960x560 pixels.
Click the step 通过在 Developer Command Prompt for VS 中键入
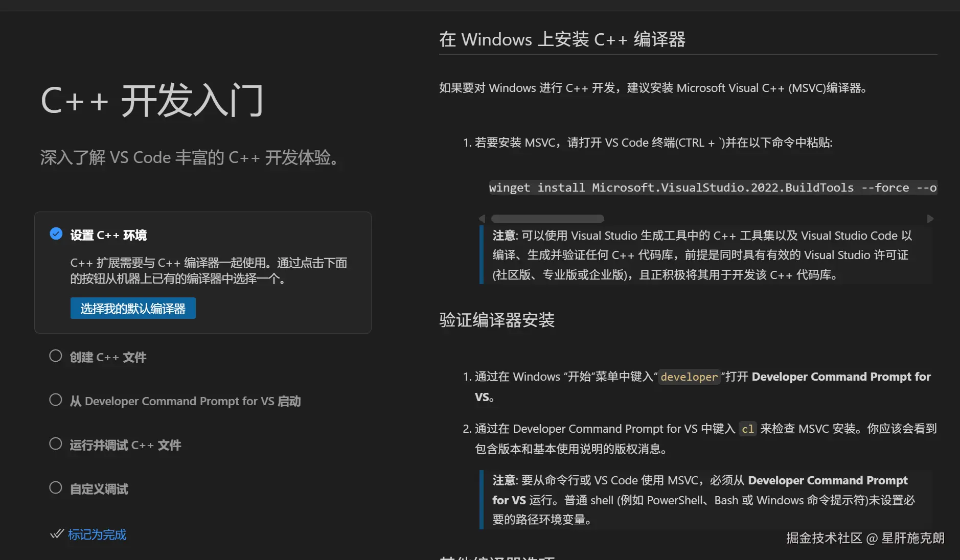point(705,439)
